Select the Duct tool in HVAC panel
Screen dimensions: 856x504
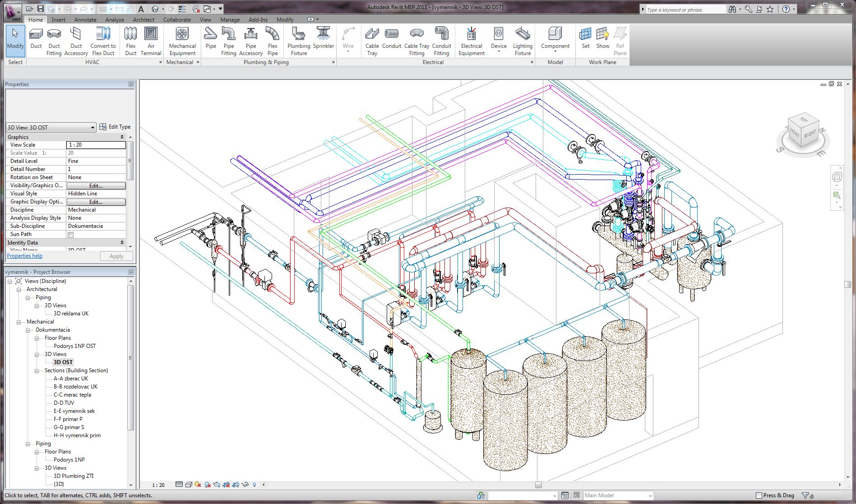[36, 39]
